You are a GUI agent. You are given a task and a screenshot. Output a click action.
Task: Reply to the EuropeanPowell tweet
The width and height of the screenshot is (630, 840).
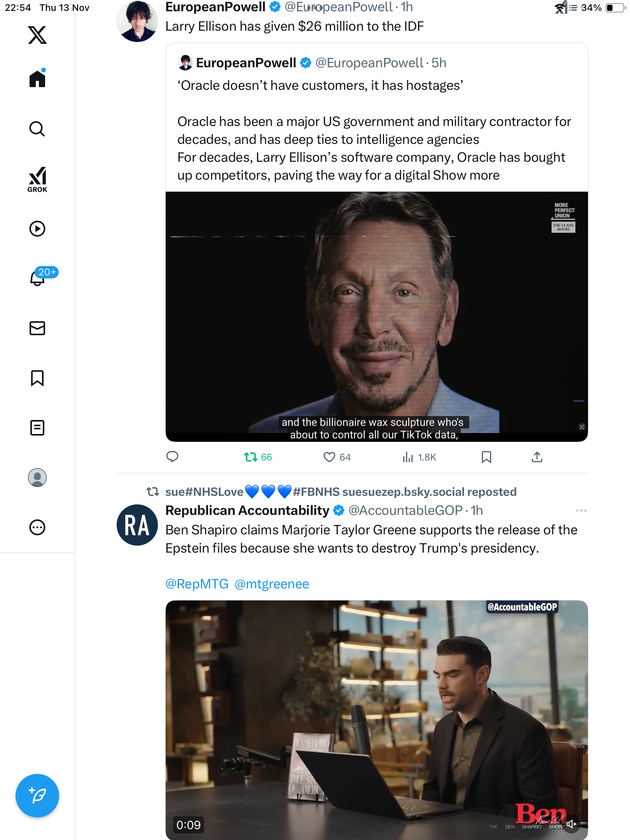(x=172, y=457)
